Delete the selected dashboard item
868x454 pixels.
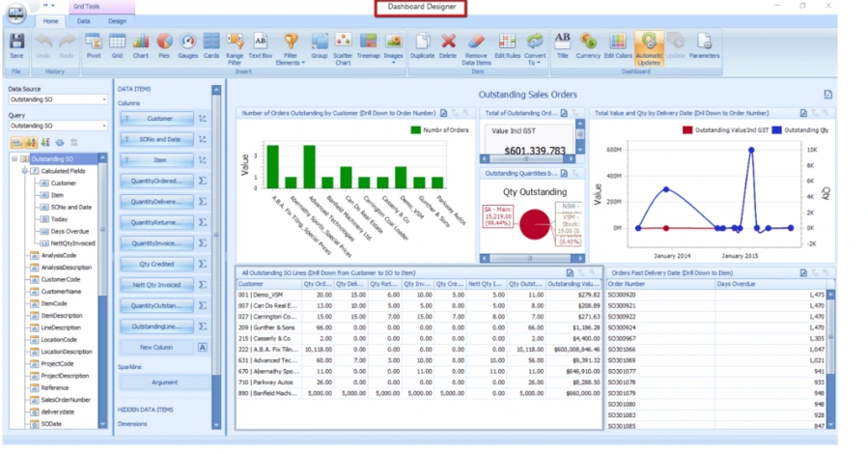point(448,45)
